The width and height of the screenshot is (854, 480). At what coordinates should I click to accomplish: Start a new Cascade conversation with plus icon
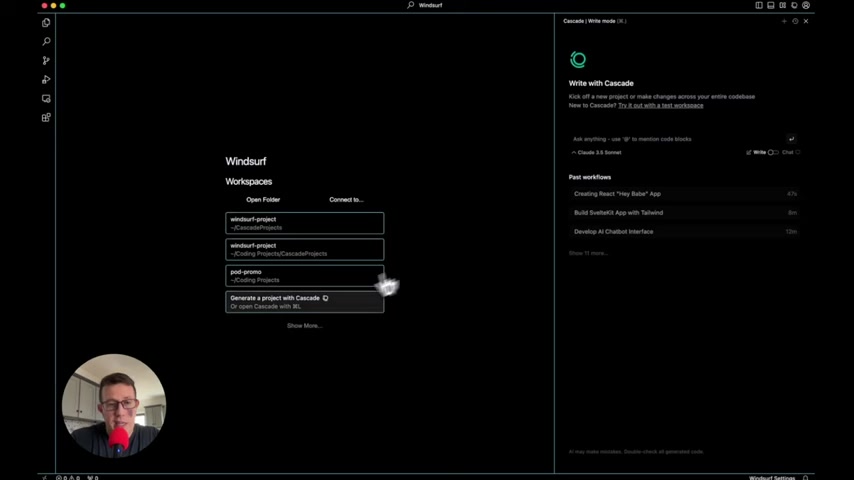(784, 21)
